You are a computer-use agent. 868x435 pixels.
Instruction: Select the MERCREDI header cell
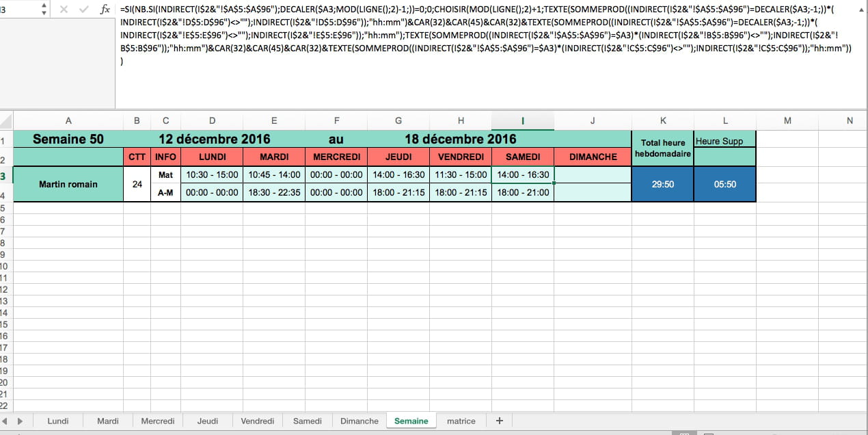pyautogui.click(x=336, y=157)
